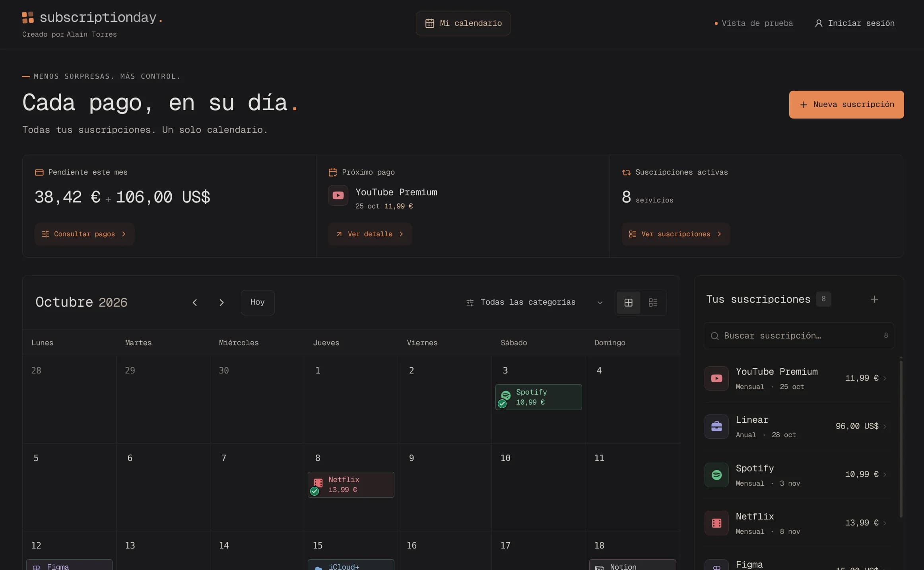
Task: Click the paid checkmark on the Netflix event
Action: [x=314, y=491]
